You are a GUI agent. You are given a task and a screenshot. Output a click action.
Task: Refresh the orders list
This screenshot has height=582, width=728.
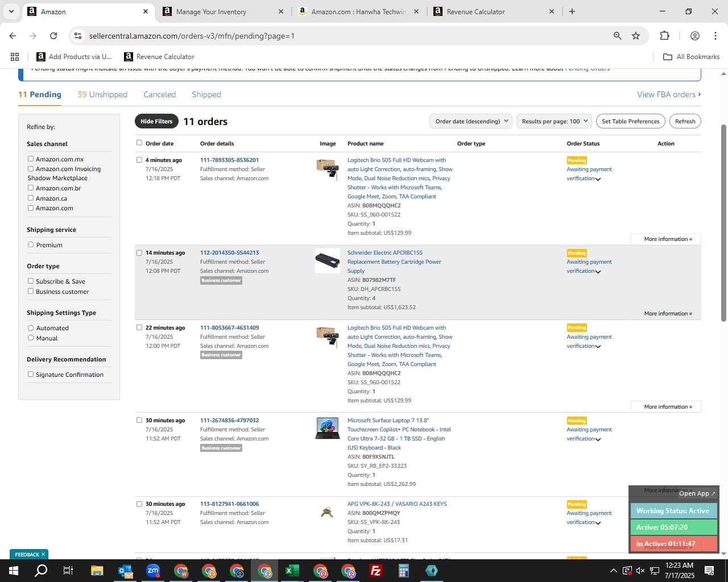(685, 121)
